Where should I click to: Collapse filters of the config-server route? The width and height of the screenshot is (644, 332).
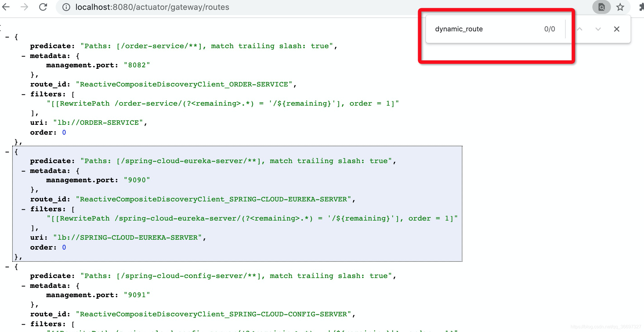[23, 324]
